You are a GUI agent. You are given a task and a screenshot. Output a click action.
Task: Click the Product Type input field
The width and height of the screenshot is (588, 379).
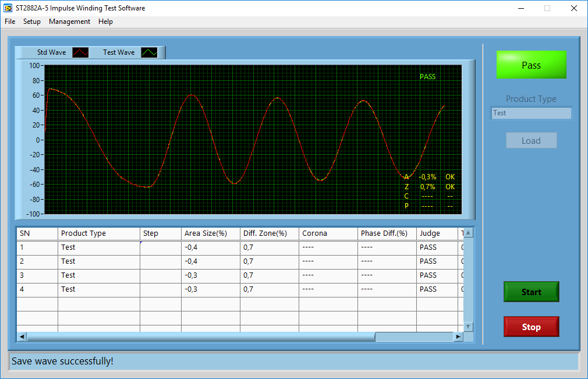click(x=531, y=114)
